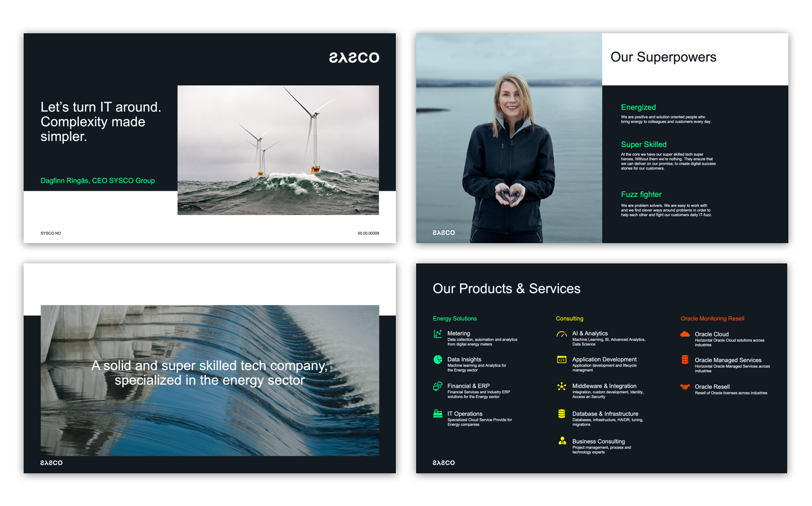Click the "SYSCO.NO" footer text
Viewport: 812px width, 506px height.
point(51,233)
